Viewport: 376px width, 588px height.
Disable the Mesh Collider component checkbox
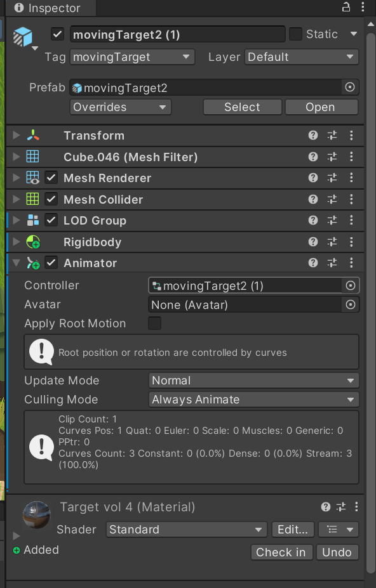click(51, 199)
